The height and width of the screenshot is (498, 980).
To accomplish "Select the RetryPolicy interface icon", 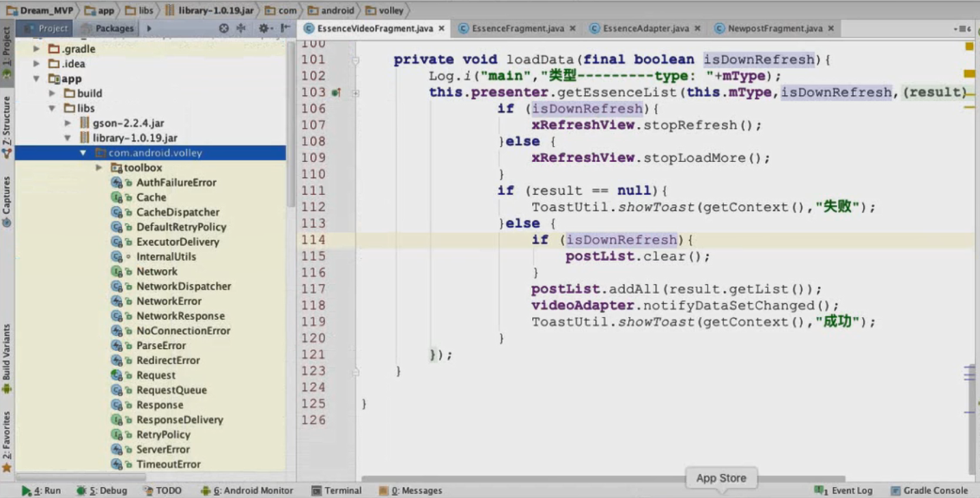I will 117,434.
